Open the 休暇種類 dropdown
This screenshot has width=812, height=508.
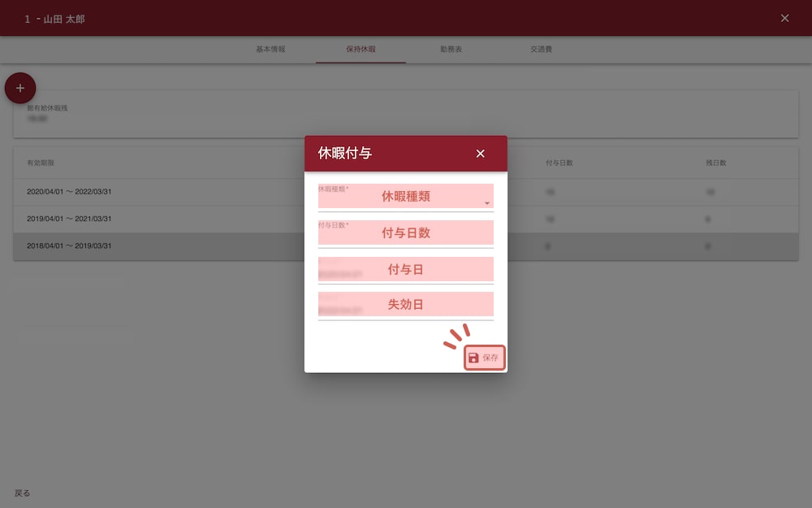(405, 197)
